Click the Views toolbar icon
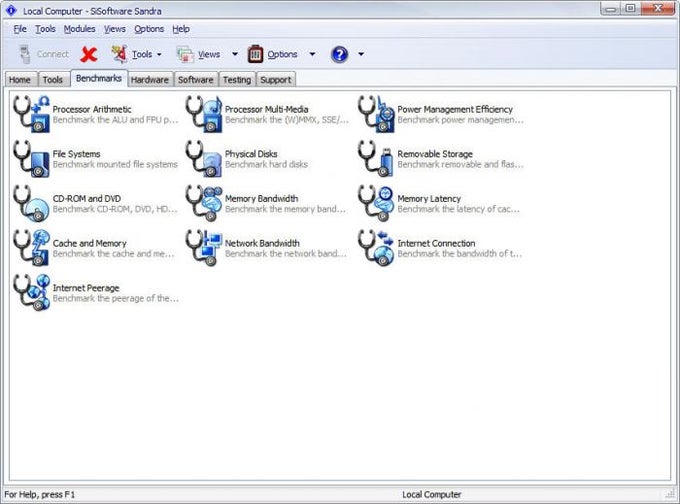The image size is (680, 504). 185,54
